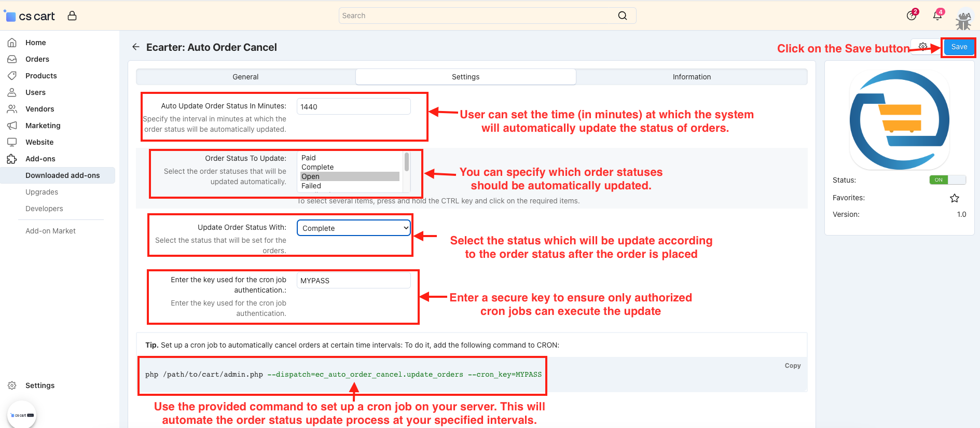Select Failed in order status list
This screenshot has width=980, height=428.
pyautogui.click(x=350, y=186)
